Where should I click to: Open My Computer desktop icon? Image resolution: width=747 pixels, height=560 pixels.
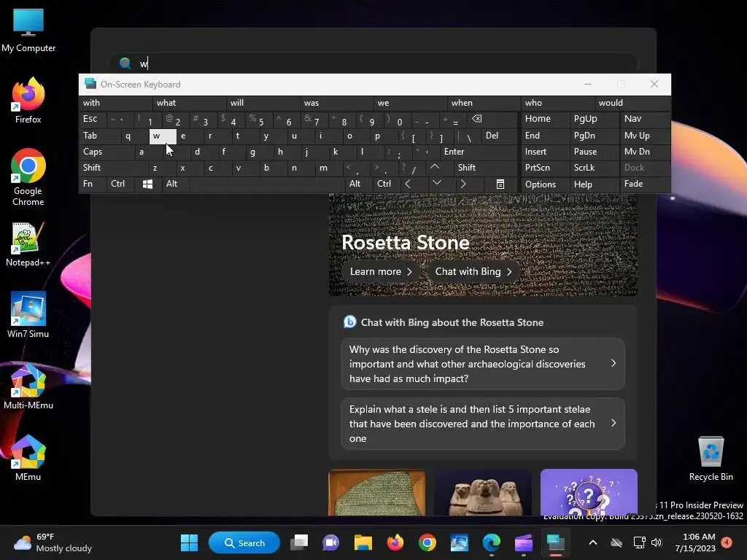(28, 29)
